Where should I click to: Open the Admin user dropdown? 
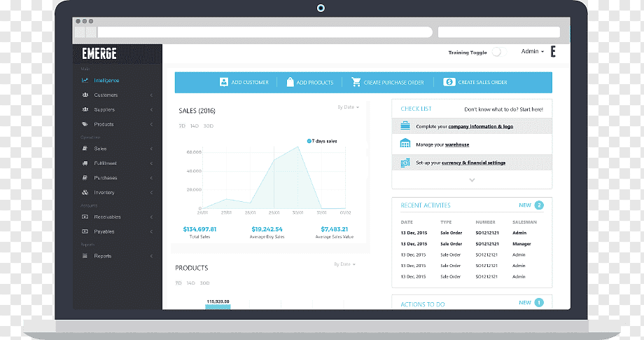pos(532,51)
